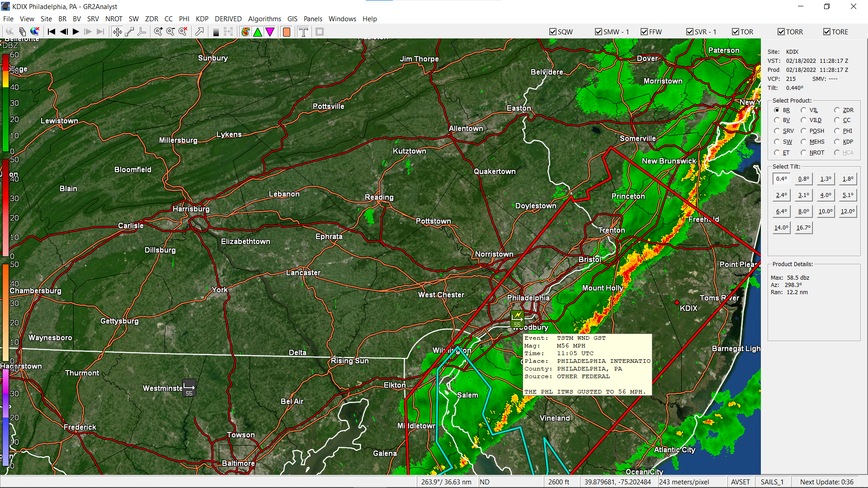Click the wind report marker near Westminster
This screenshot has width=868, height=488.
click(189, 388)
